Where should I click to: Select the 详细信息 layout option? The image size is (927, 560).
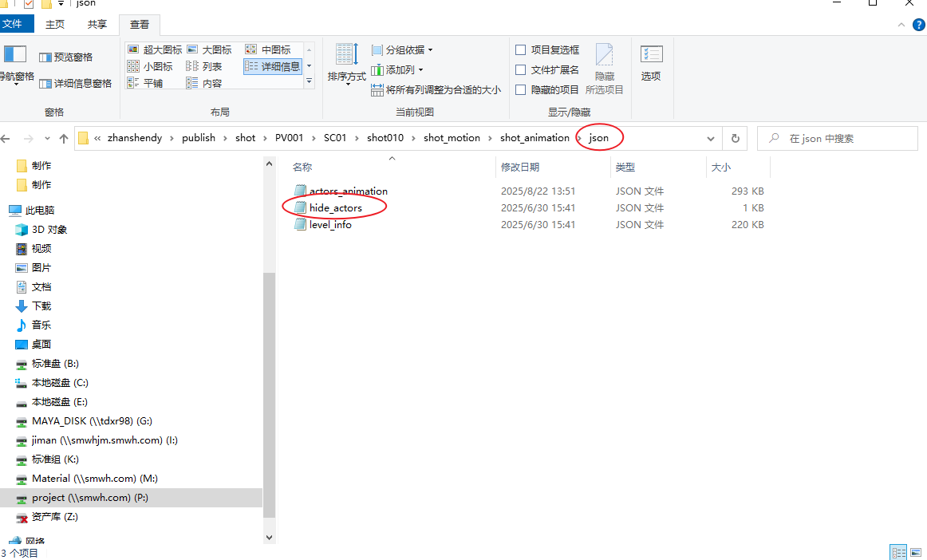(273, 66)
